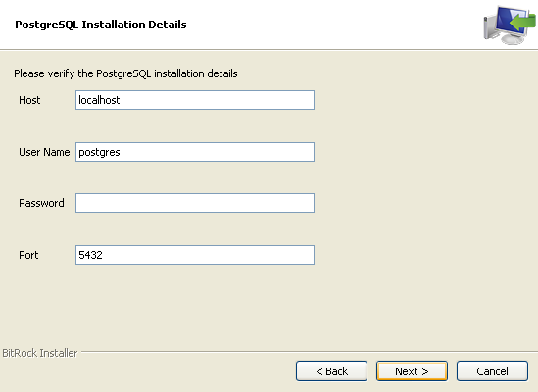This screenshot has height=392, width=538.
Task: Click the BitRock Installer label
Action: (40, 353)
